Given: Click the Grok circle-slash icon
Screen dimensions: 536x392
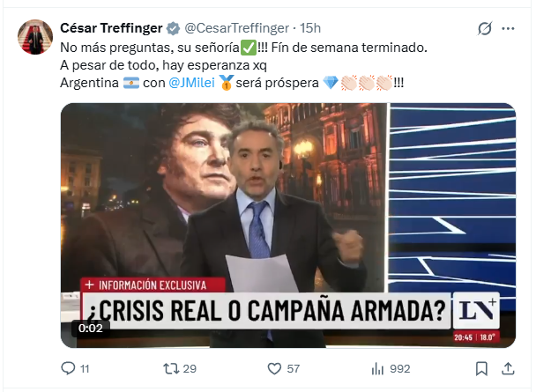Looking at the screenshot, I should click(485, 28).
